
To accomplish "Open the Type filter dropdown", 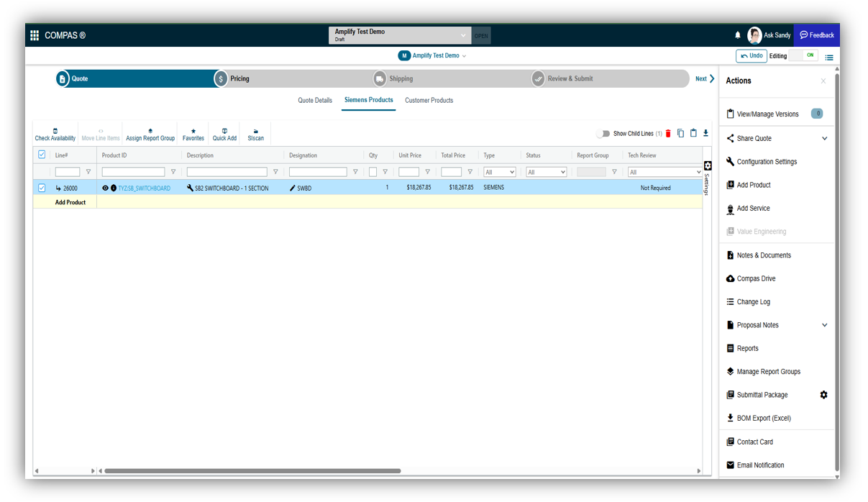I will 500,172.
